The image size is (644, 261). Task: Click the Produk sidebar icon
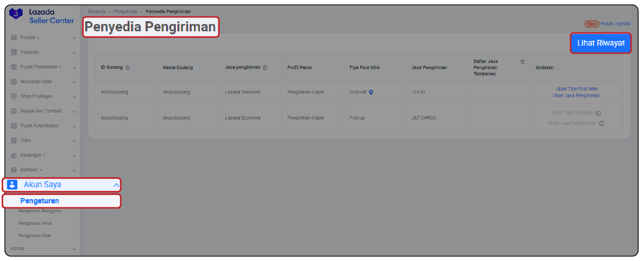[x=14, y=38]
